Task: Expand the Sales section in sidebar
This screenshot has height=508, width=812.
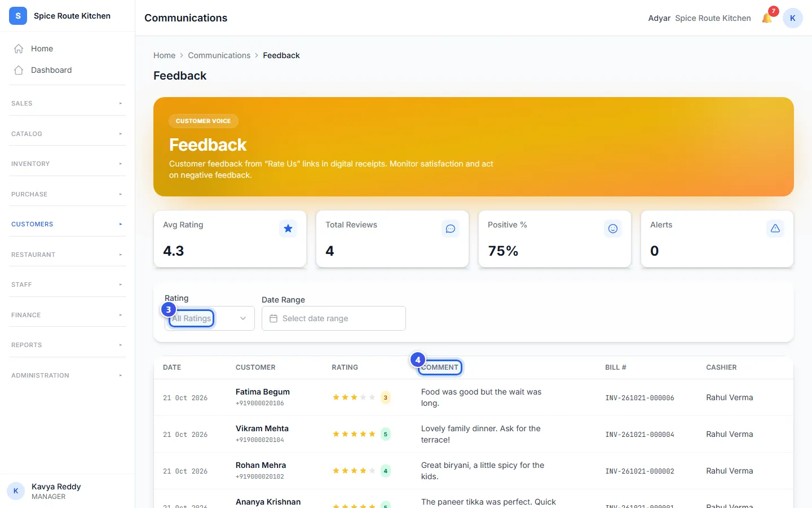Action: coord(67,103)
